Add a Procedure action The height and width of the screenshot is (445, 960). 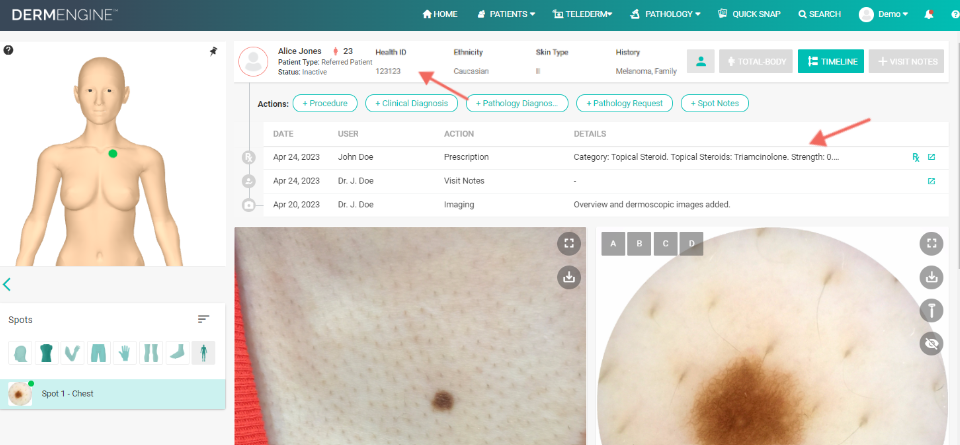[325, 103]
